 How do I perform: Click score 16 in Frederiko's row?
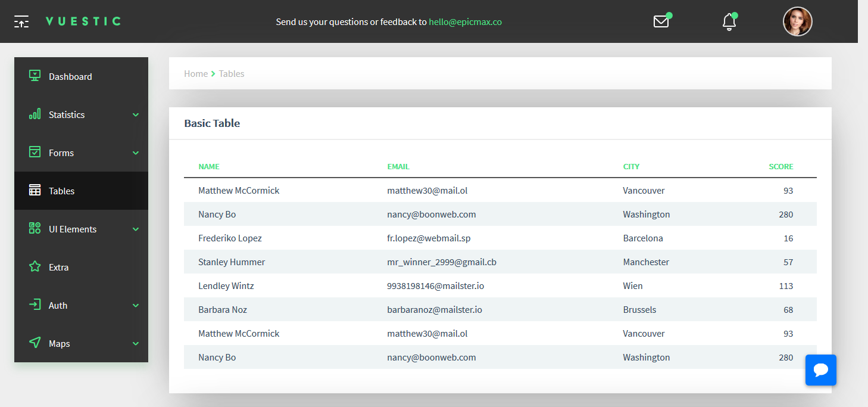pyautogui.click(x=788, y=238)
